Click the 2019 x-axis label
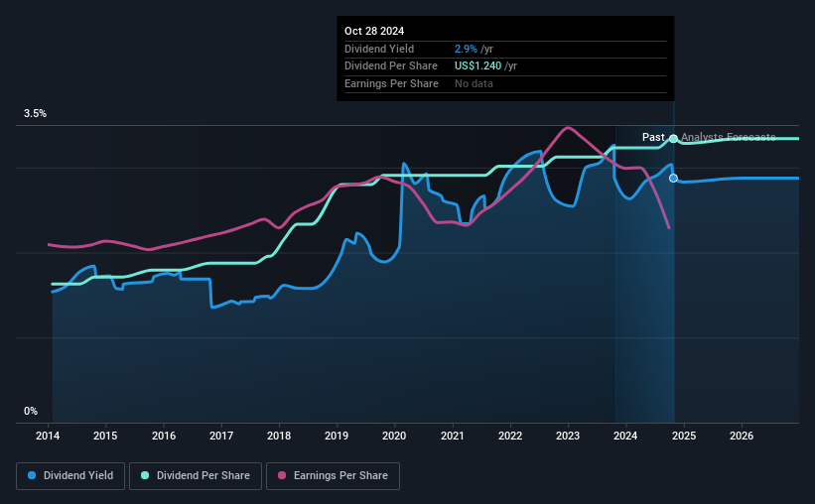The height and width of the screenshot is (504, 815). [x=337, y=436]
